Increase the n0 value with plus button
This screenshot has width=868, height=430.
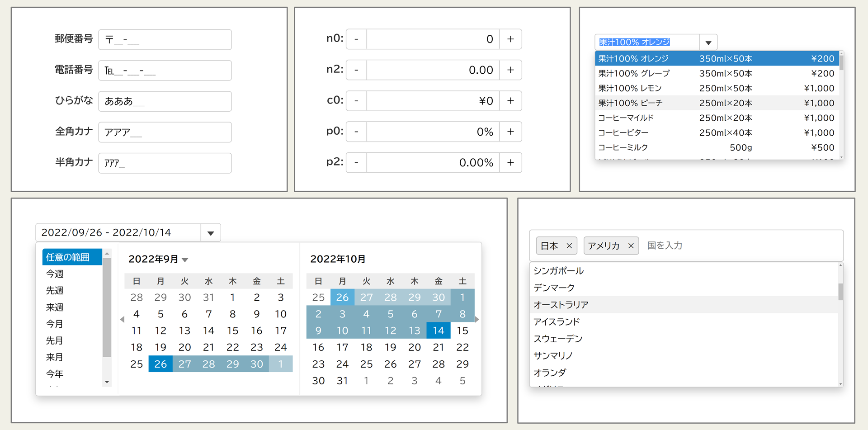click(510, 39)
